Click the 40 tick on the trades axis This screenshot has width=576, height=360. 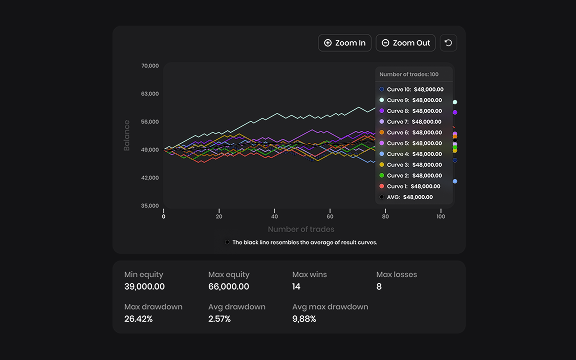click(x=274, y=216)
